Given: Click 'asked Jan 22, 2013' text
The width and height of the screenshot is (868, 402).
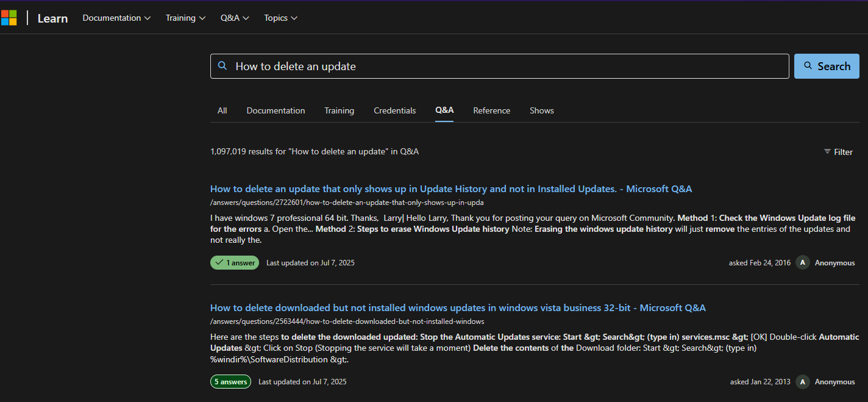Looking at the screenshot, I should (760, 382).
